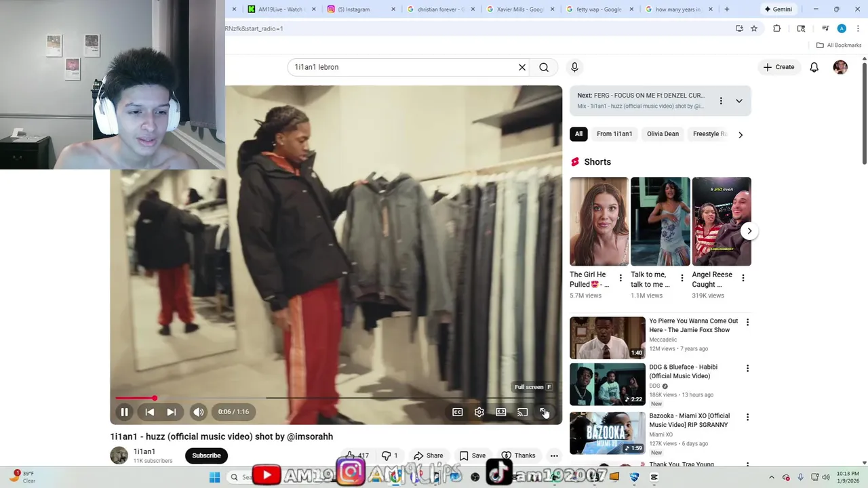This screenshot has width=868, height=488.
Task: Skip to the next video
Action: point(172,411)
